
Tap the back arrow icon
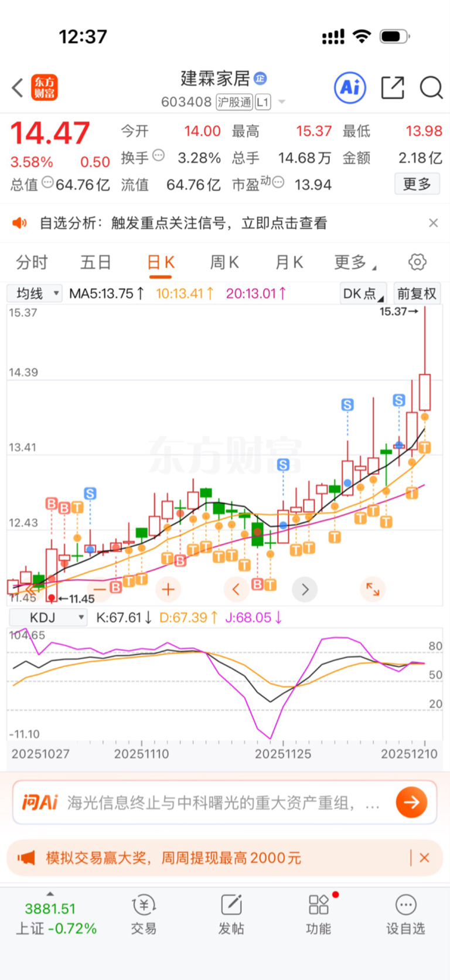[x=18, y=88]
